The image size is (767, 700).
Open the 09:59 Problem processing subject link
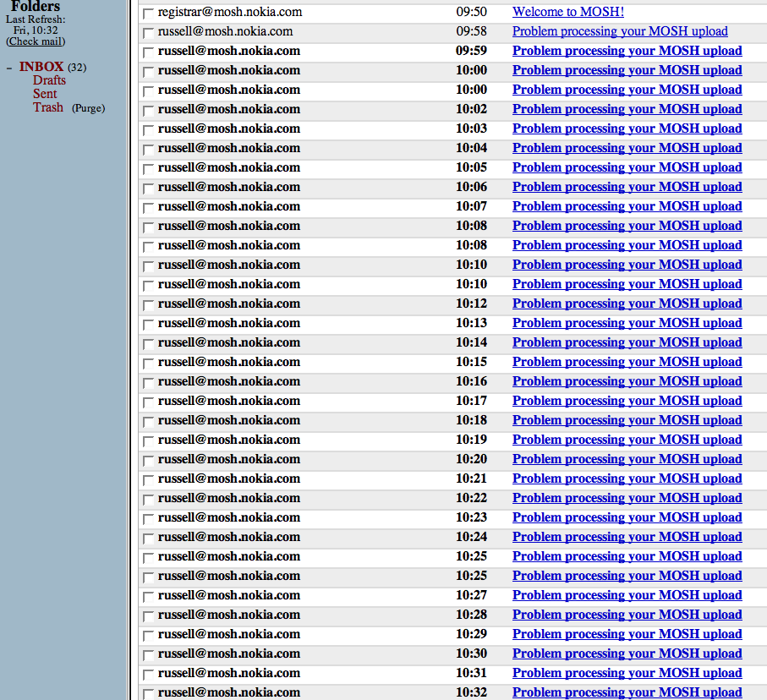(x=627, y=51)
